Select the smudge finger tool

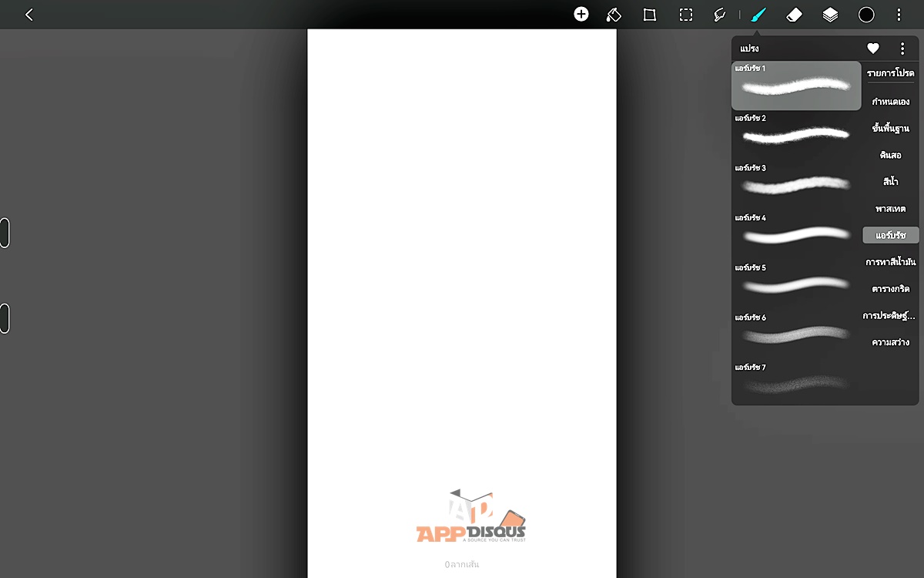pyautogui.click(x=720, y=15)
